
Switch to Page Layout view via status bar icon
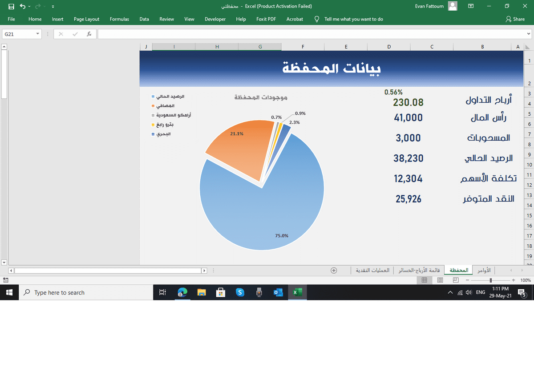(x=441, y=280)
